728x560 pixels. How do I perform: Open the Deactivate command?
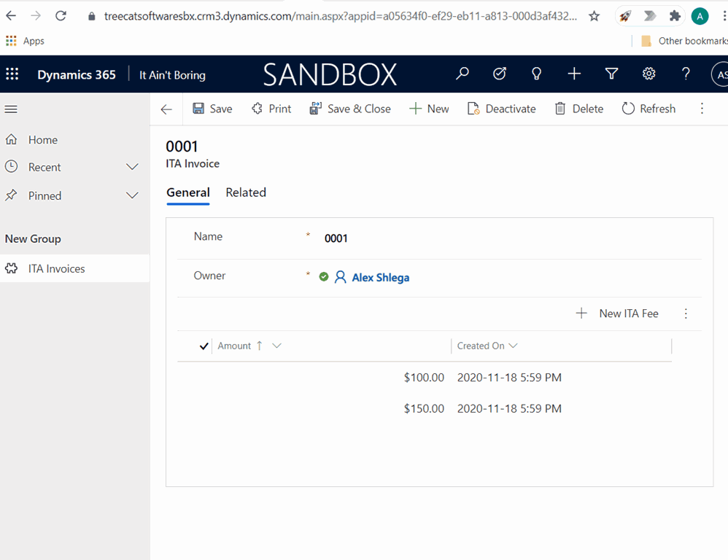(501, 108)
